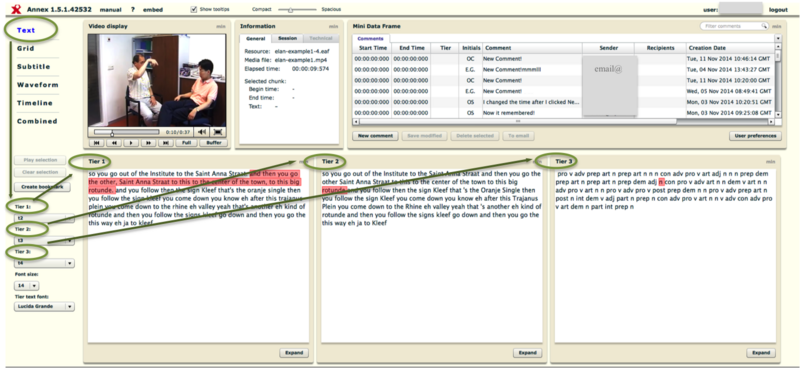Rewind the video playback
800x368 pixels.
pos(113,143)
